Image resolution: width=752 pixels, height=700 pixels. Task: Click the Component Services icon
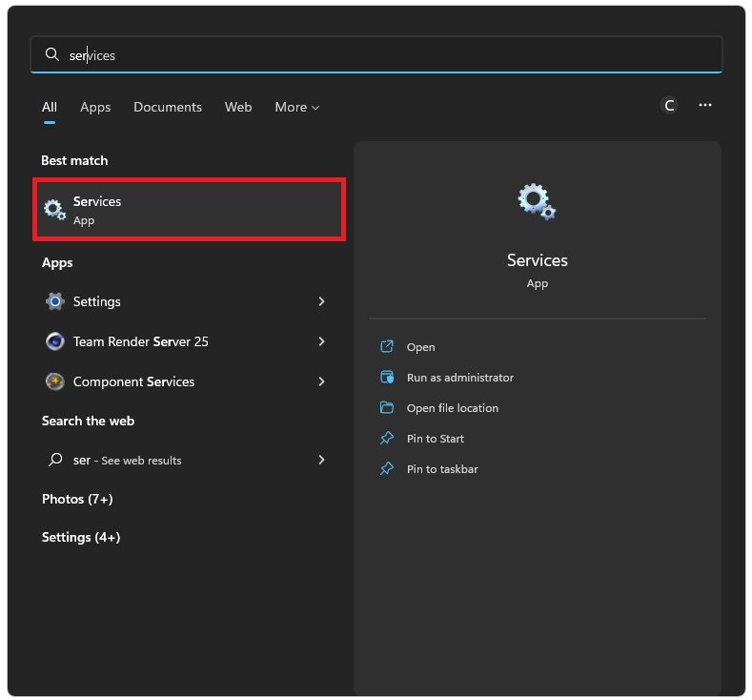coord(55,381)
